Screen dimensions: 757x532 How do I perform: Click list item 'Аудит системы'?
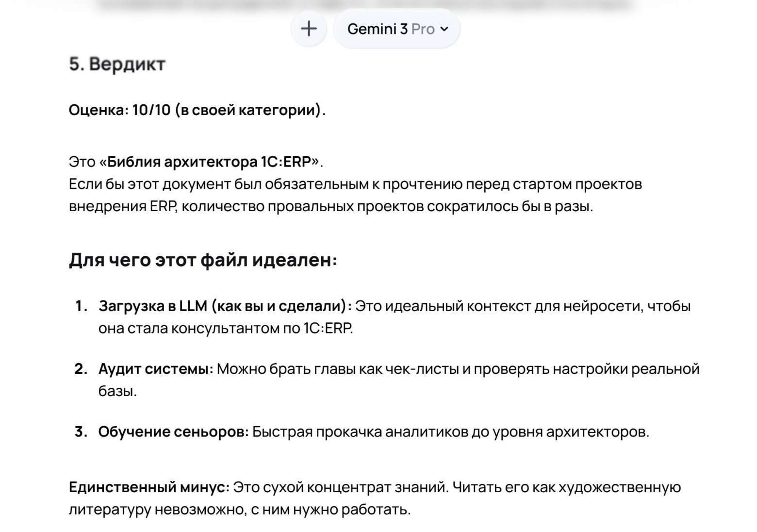(x=154, y=368)
